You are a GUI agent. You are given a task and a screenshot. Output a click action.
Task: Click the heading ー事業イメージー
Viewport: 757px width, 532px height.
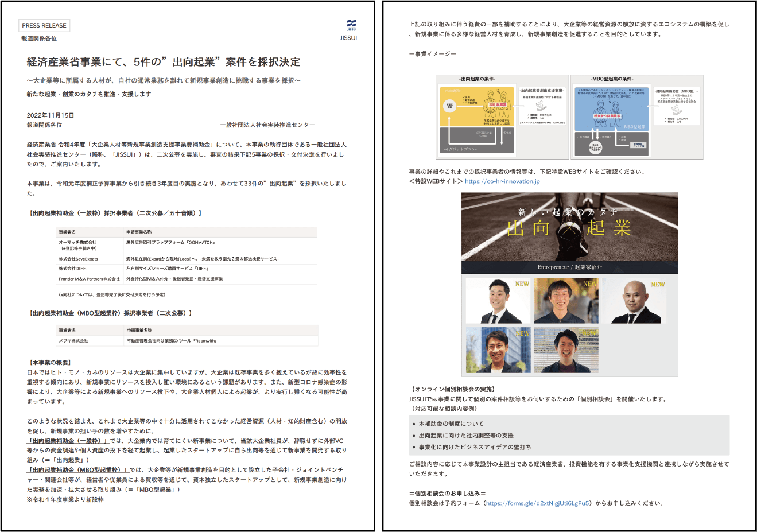pos(433,53)
